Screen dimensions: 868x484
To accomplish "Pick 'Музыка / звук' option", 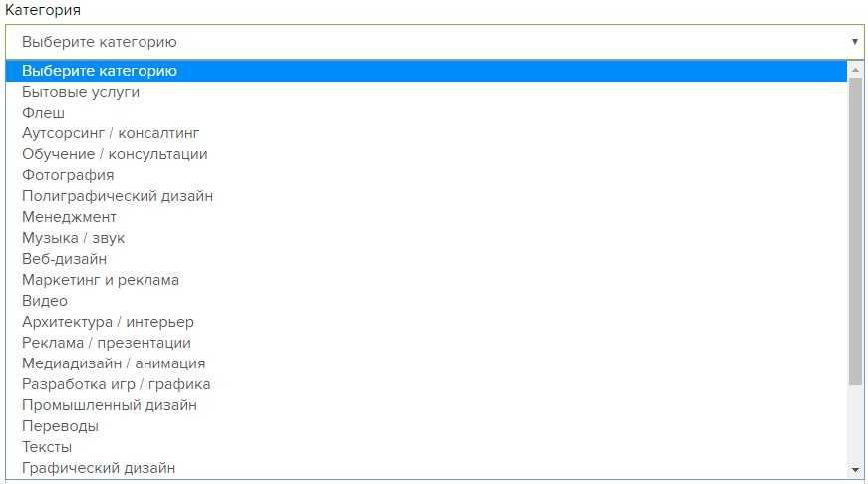I will pyautogui.click(x=74, y=238).
